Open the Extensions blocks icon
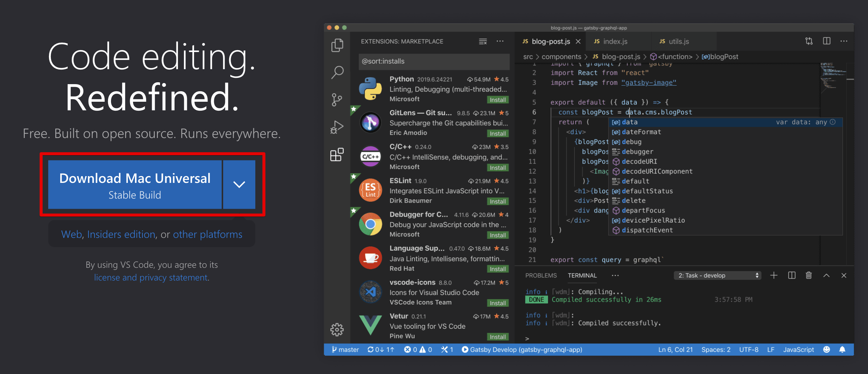Image resolution: width=868 pixels, height=374 pixels. point(337,154)
